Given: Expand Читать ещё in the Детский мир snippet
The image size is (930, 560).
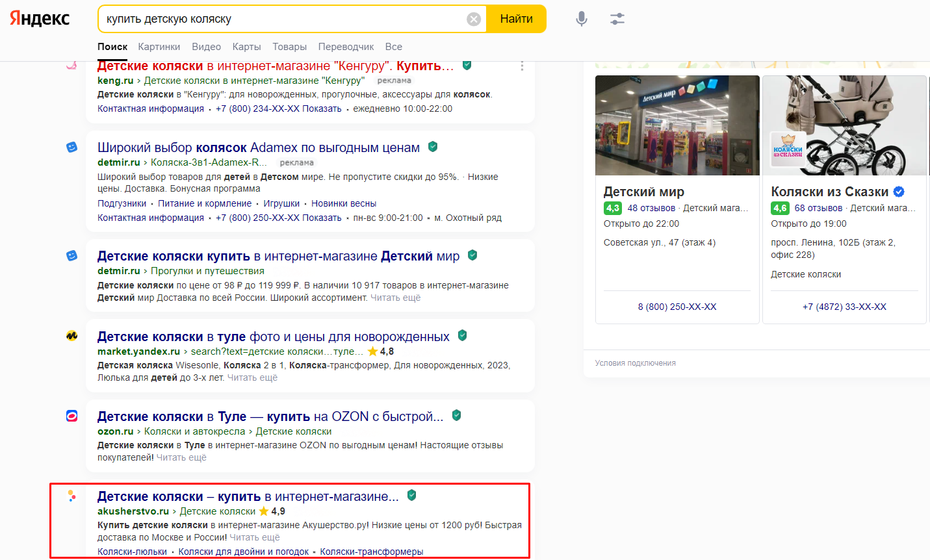Looking at the screenshot, I should 396,298.
